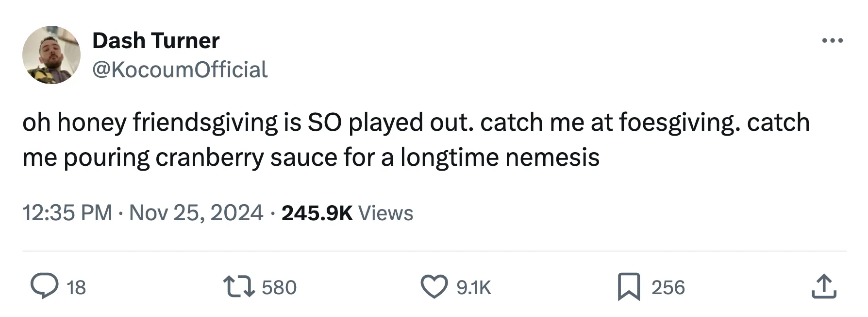Screen dimensions: 868x317
Task: Click the 580 reposts count
Action: tap(279, 287)
